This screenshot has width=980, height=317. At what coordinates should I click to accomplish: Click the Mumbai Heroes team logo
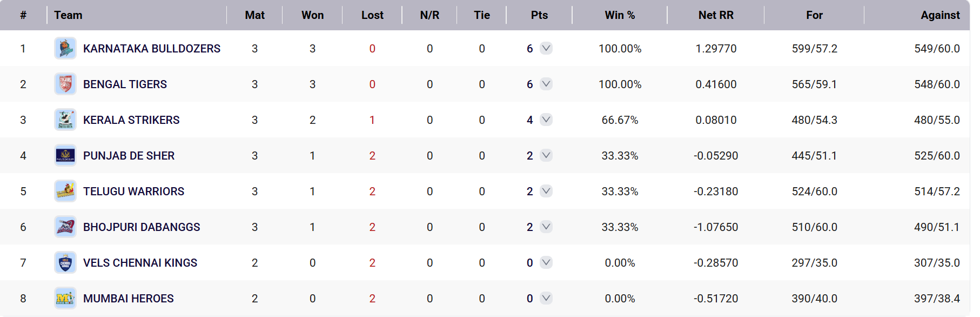[65, 299]
